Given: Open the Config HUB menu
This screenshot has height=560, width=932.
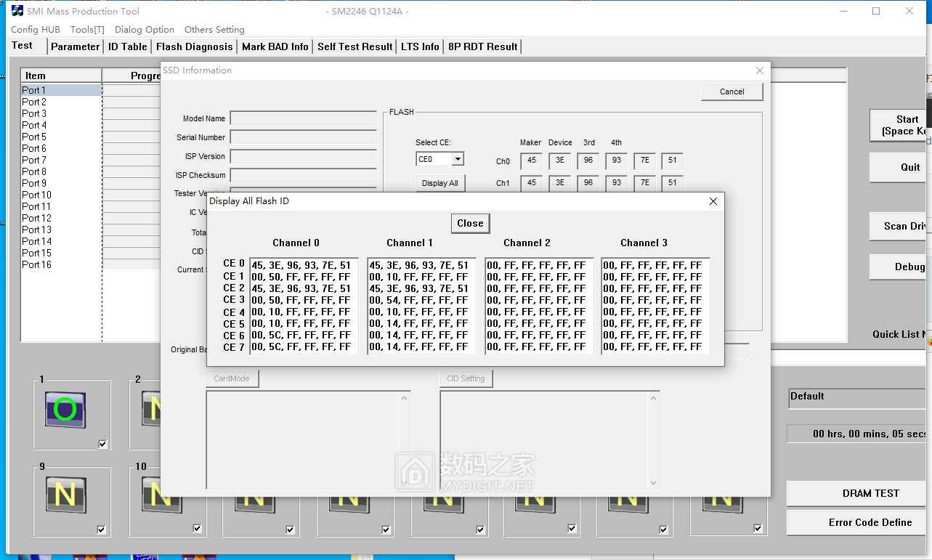Looking at the screenshot, I should pyautogui.click(x=35, y=30).
